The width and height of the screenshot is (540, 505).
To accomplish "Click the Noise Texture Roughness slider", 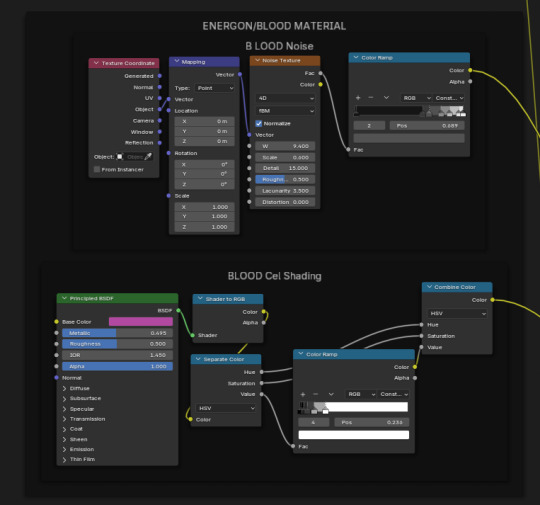I will coord(285,179).
